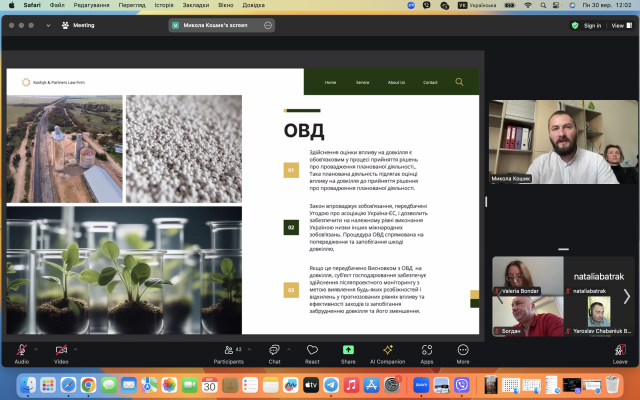Image resolution: width=640 pixels, height=400 pixels.
Task: Open the Wi-Fi status menu
Action: (x=528, y=5)
